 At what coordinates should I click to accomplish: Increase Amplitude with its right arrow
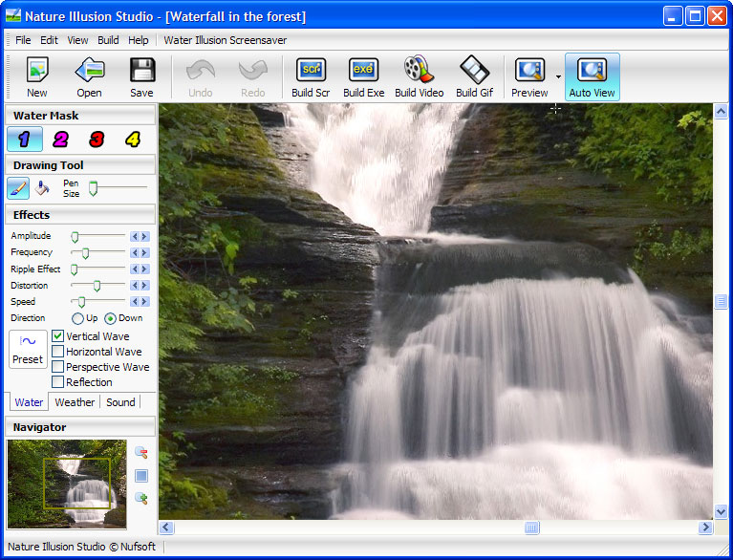click(x=145, y=236)
